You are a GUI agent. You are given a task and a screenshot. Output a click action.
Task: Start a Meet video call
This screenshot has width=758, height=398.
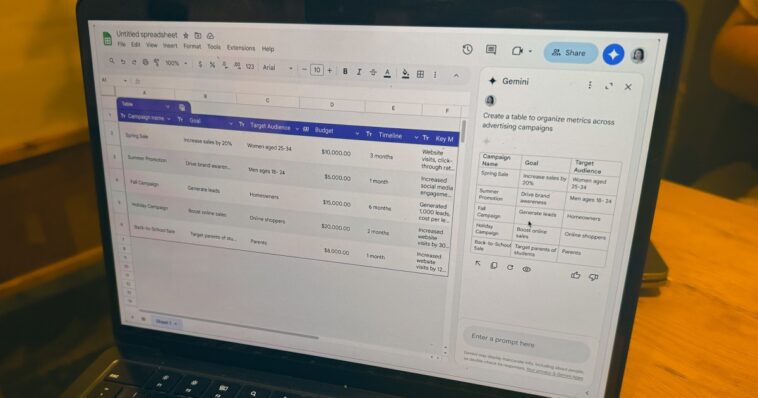tap(517, 51)
